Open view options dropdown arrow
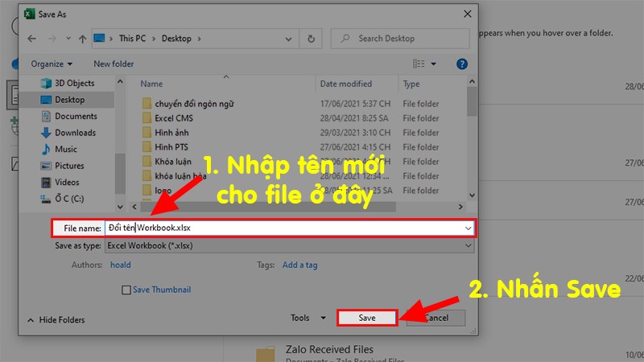The width and height of the screenshot is (644, 362). point(433,64)
